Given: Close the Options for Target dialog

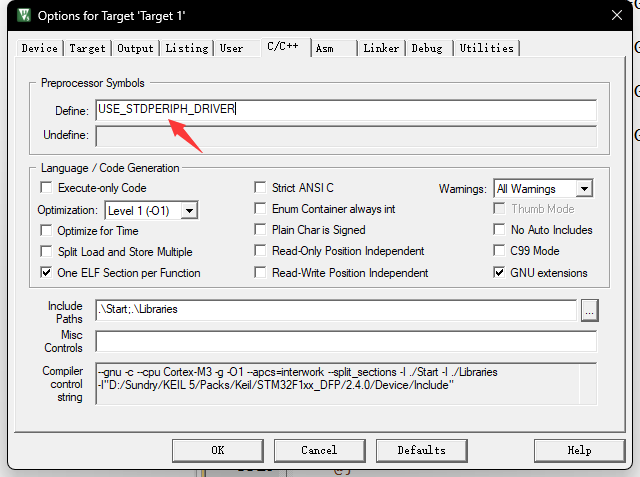Looking at the screenshot, I should pyautogui.click(x=613, y=15).
